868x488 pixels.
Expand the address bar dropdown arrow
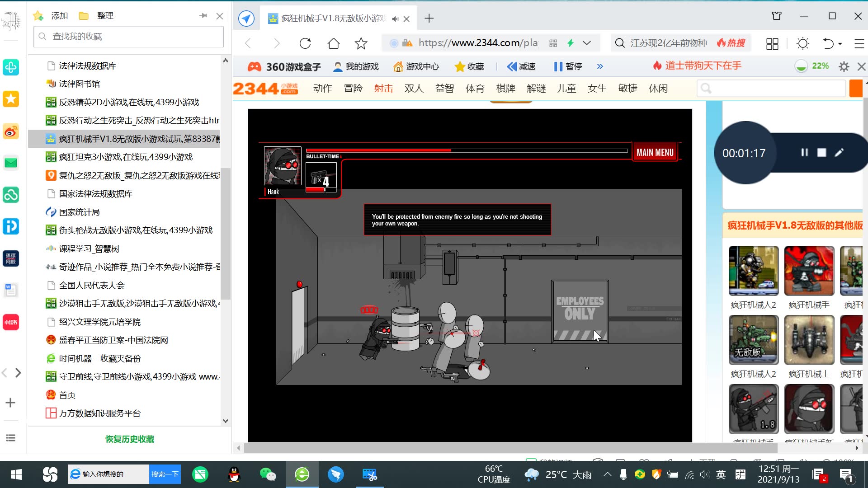click(x=587, y=43)
